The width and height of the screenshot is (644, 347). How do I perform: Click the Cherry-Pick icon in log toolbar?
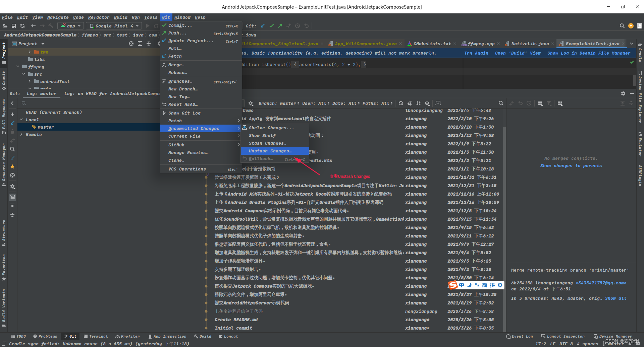click(x=410, y=103)
